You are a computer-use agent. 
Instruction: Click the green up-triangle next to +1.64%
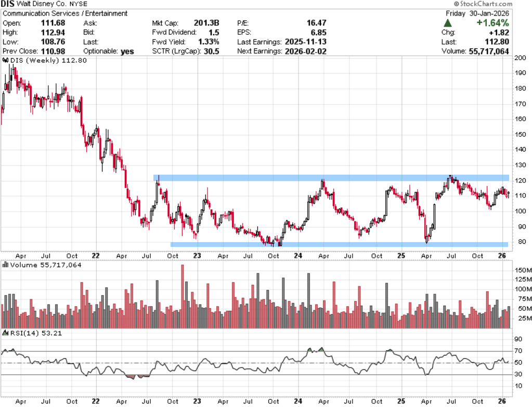pos(448,23)
